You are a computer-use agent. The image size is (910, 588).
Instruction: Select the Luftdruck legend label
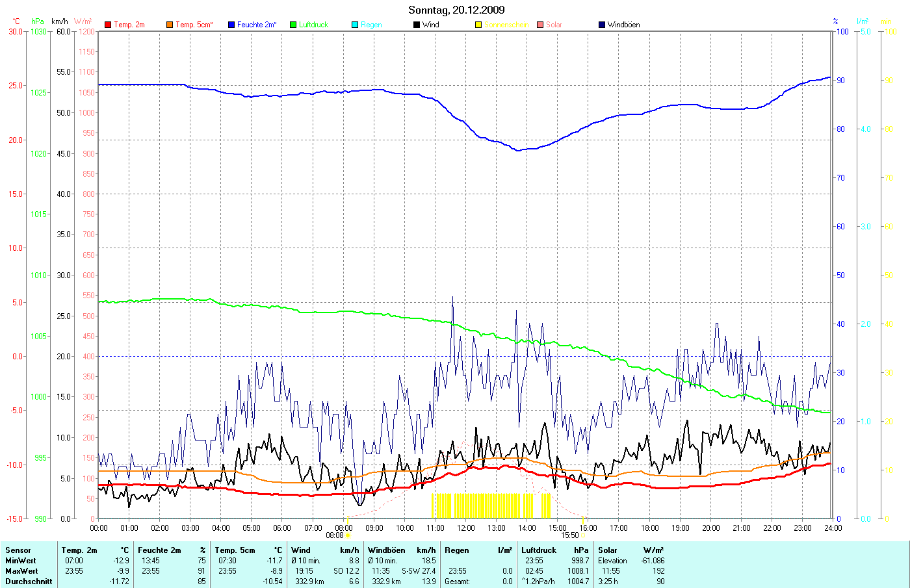313,25
